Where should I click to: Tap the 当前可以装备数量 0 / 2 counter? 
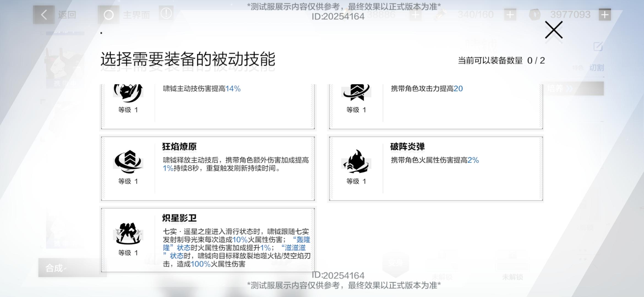(501, 61)
